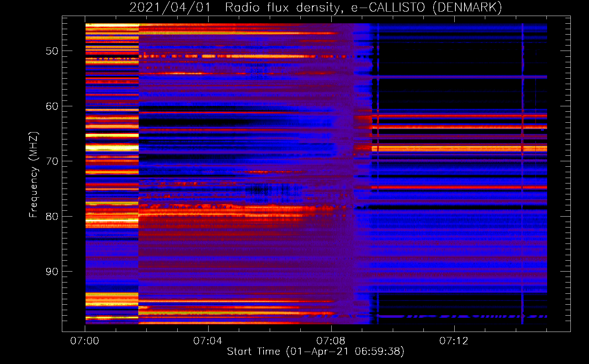This screenshot has width=589, height=364.
Task: Click the 07:04 time tick label
Action: tap(208, 341)
